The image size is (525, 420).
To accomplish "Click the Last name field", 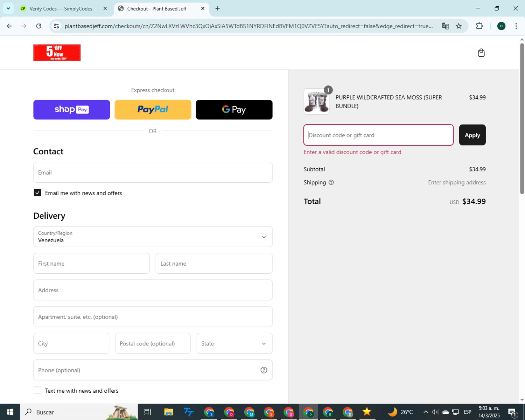I will [x=214, y=264].
